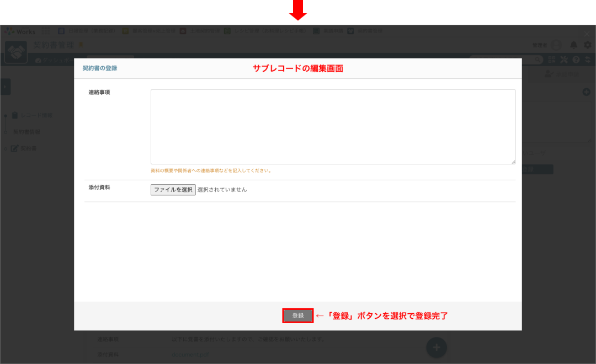Screen dimensions: 596x364
Task: Toggle the favorite star beside 契約書管理
Action: [x=81, y=45]
